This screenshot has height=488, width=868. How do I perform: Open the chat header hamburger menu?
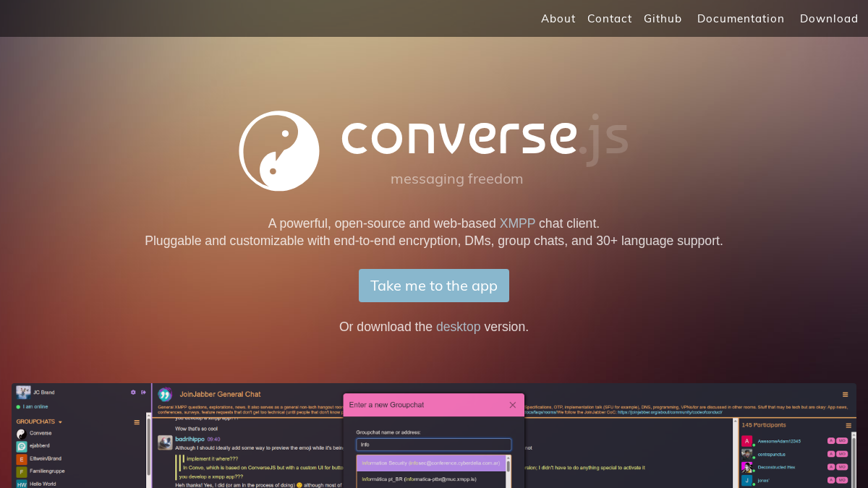coord(845,395)
